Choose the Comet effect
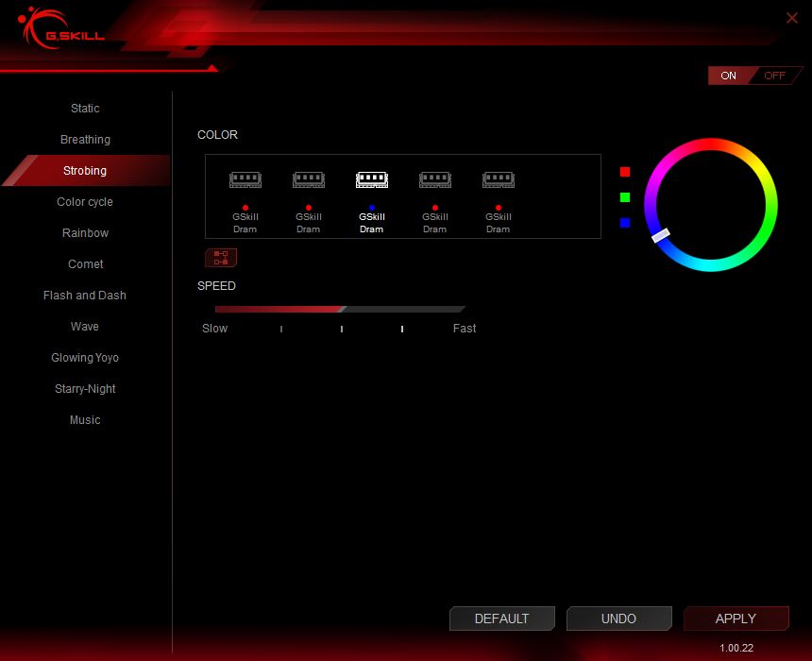Image resolution: width=812 pixels, height=661 pixels. pos(85,264)
